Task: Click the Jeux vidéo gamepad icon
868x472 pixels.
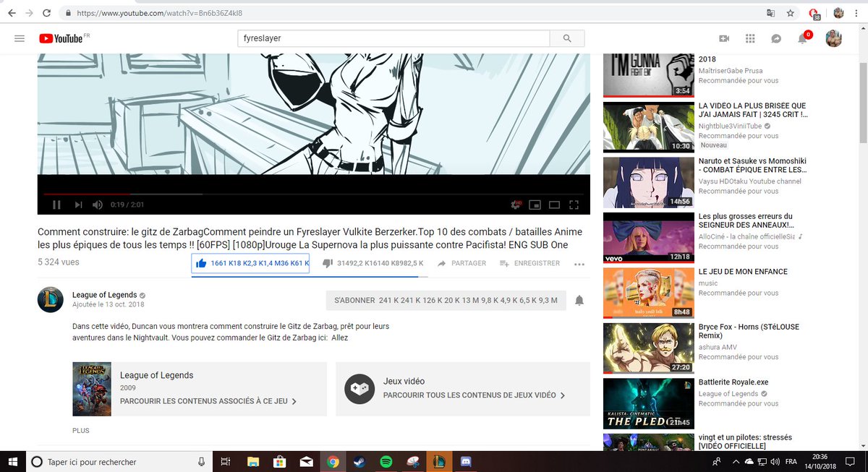Action: tap(359, 389)
